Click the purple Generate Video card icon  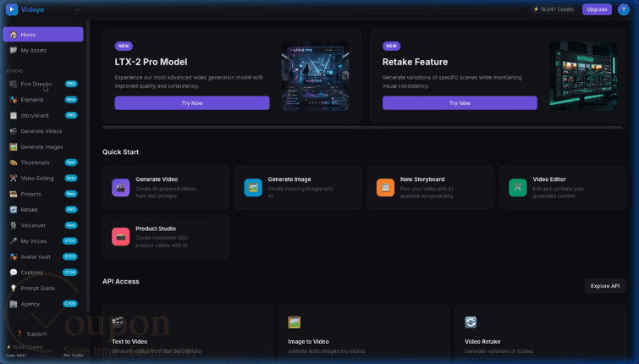[121, 188]
